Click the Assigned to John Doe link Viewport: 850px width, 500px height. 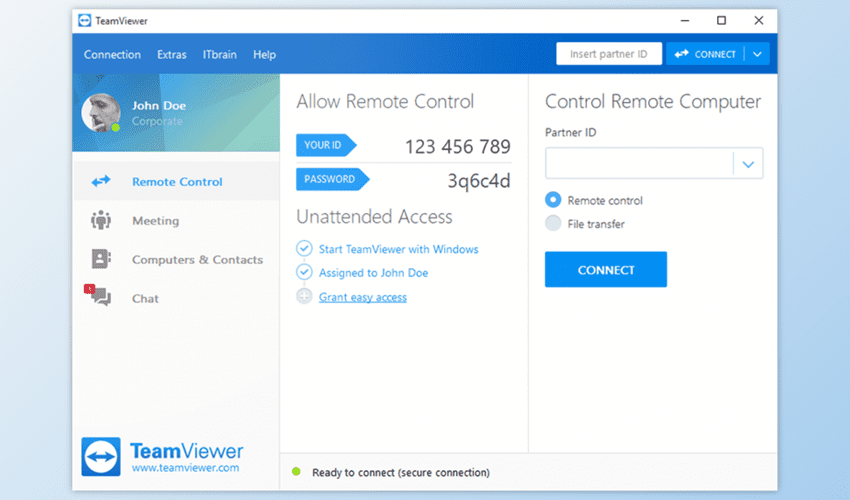[374, 273]
